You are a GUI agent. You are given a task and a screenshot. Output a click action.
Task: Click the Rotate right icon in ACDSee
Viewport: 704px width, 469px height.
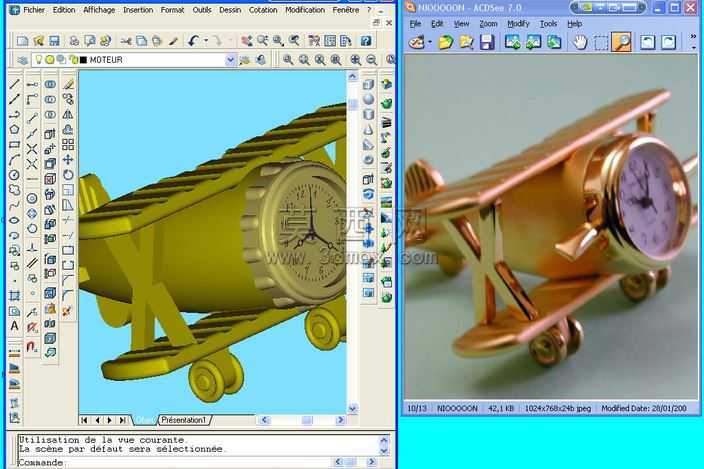668,42
